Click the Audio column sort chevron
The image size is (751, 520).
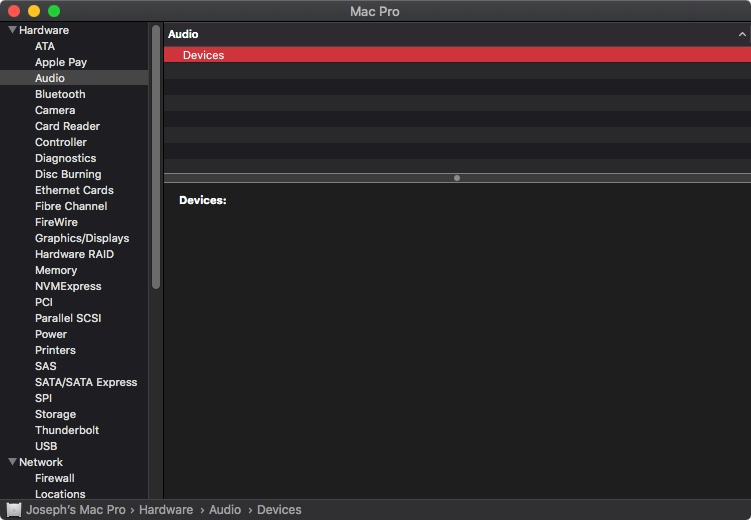742,34
